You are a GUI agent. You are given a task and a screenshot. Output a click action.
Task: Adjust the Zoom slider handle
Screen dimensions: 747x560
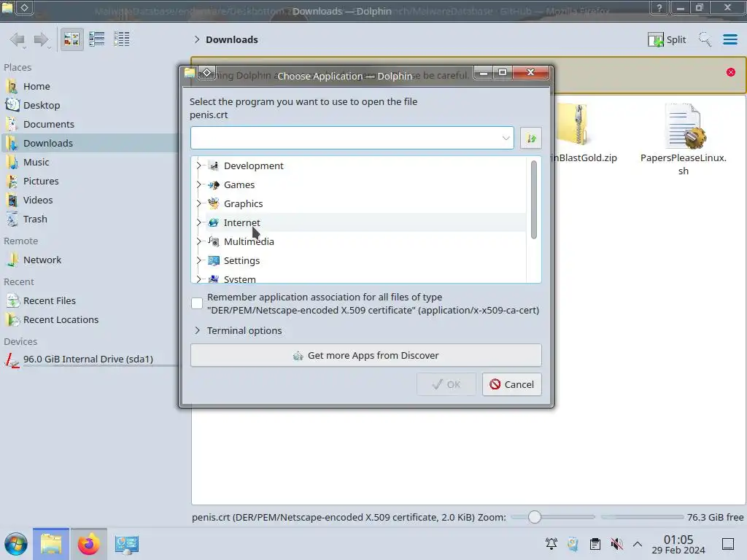point(535,517)
